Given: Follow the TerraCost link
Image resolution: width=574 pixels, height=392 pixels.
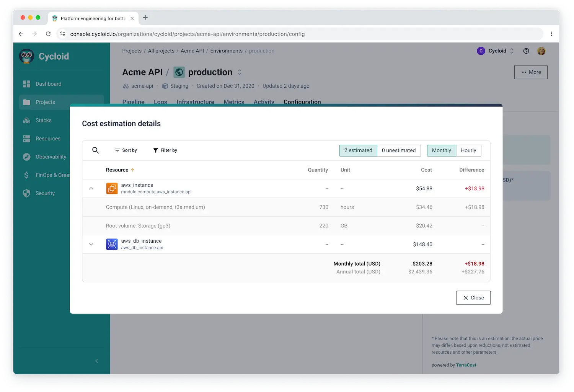Looking at the screenshot, I should point(466,365).
